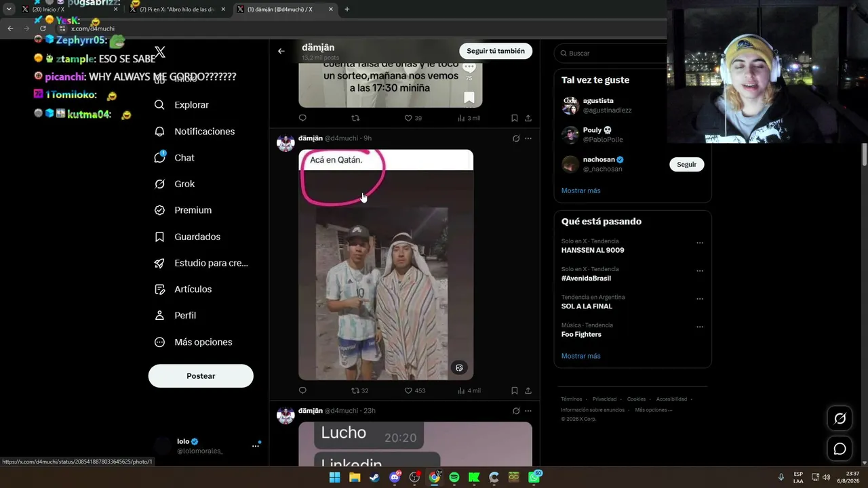Click the Seguir tú también button

(x=496, y=51)
